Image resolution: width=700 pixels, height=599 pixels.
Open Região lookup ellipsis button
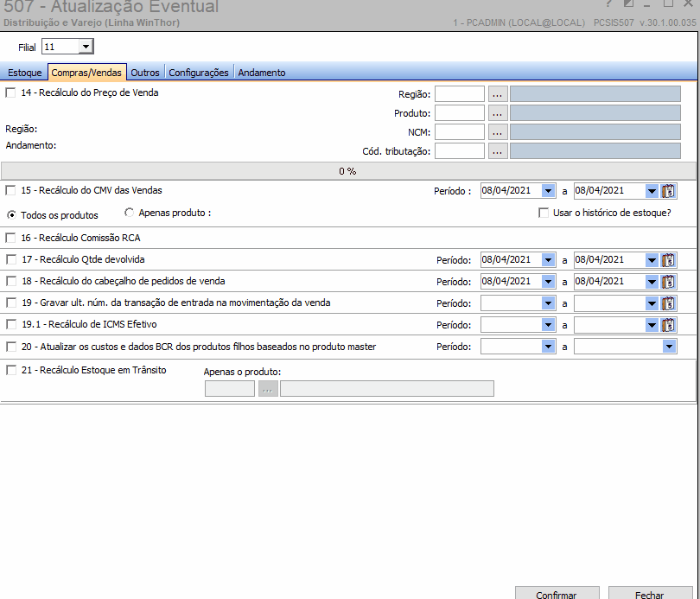(x=498, y=94)
